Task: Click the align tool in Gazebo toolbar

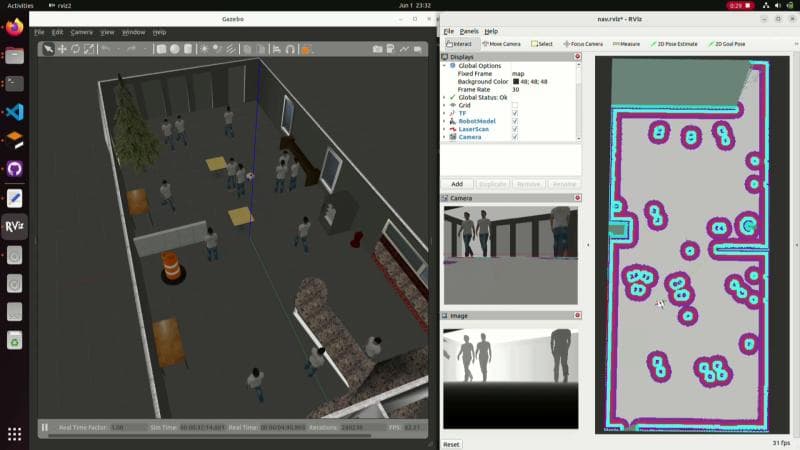Action: [x=277, y=49]
